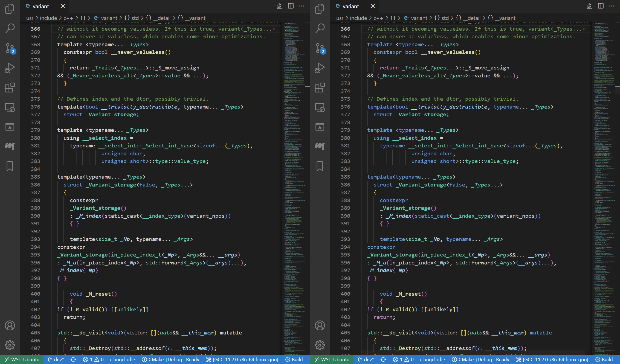The height and width of the screenshot is (364, 620).
Task: Open More Actions ellipsis in left editor
Action: click(x=301, y=6)
